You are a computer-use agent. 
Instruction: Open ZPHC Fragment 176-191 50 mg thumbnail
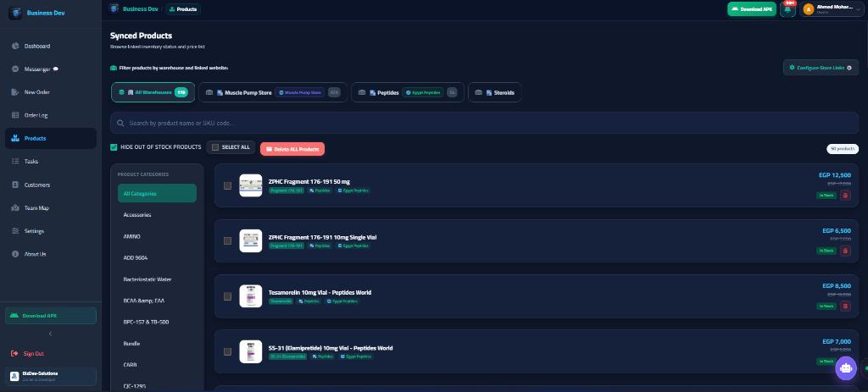point(251,185)
